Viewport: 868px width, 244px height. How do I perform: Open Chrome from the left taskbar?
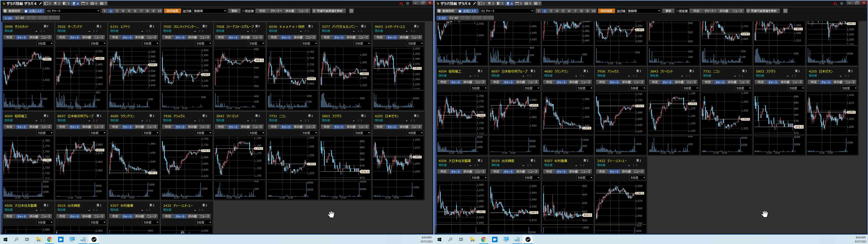(x=49, y=240)
